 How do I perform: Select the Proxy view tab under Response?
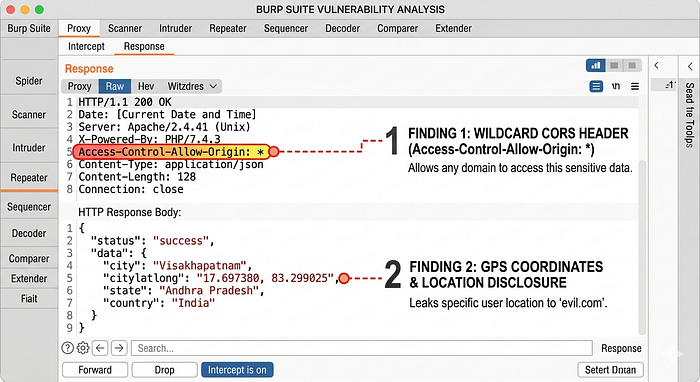coord(79,86)
